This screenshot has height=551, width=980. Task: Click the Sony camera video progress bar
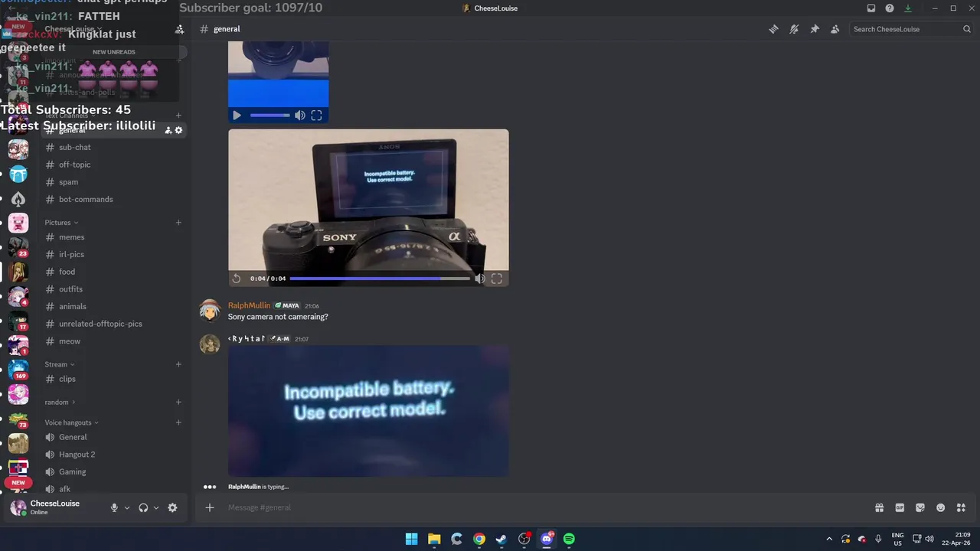pos(380,279)
